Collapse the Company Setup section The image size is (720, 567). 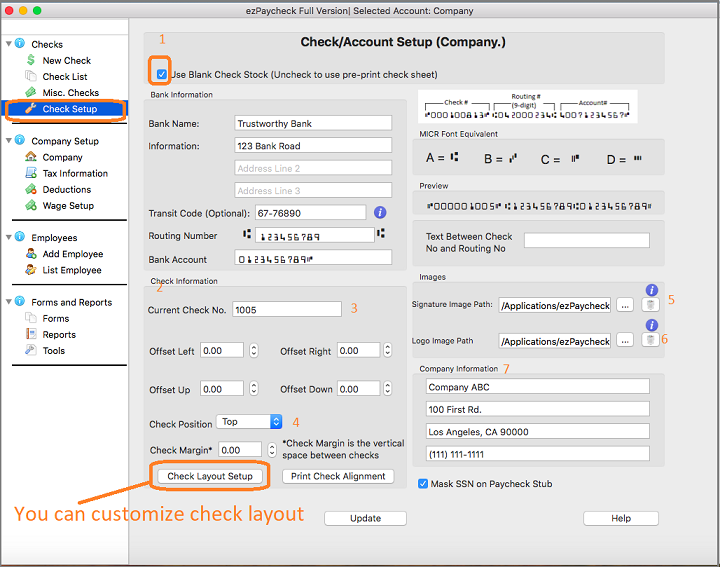[x=9, y=141]
